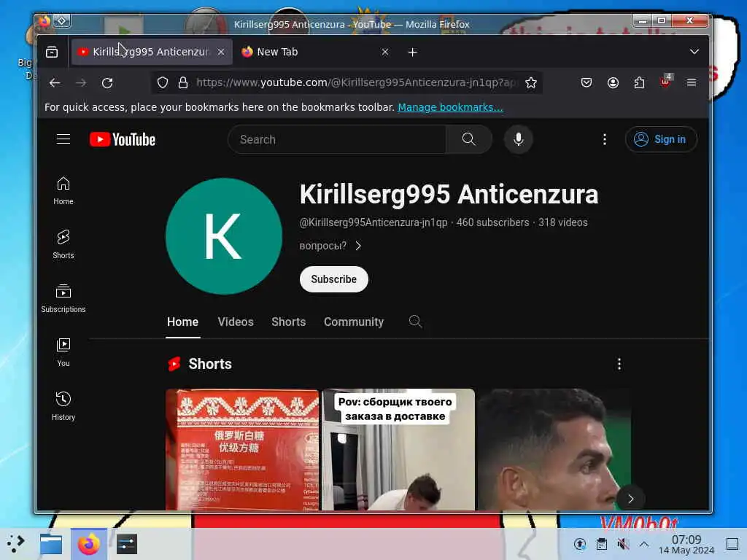Click the '460 subscribers' text

pos(492,222)
